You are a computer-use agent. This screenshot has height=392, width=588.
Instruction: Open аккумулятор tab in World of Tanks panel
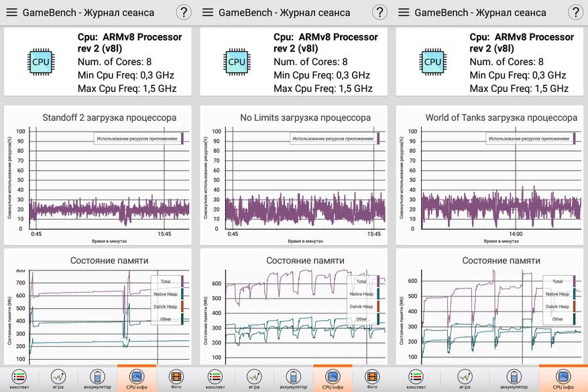[514, 379]
